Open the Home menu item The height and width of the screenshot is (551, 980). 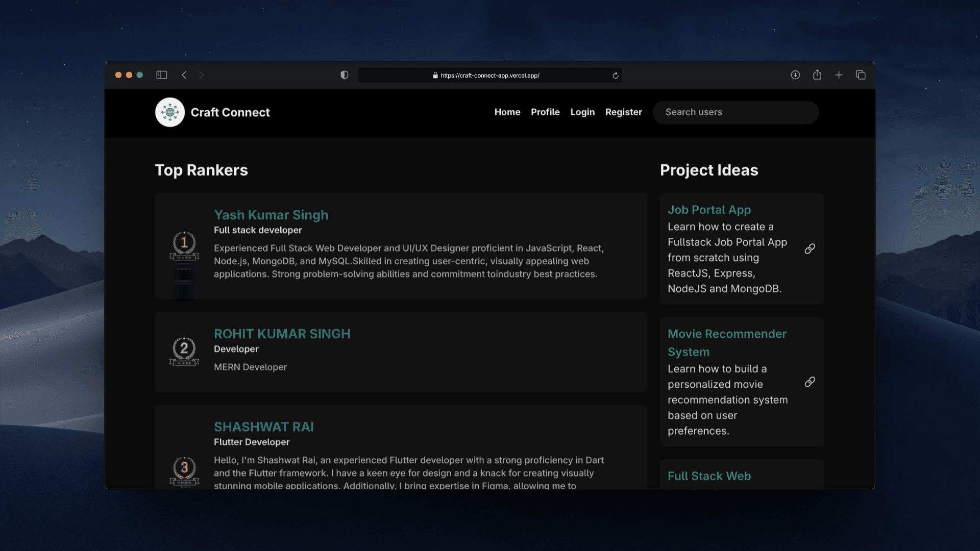[507, 112]
